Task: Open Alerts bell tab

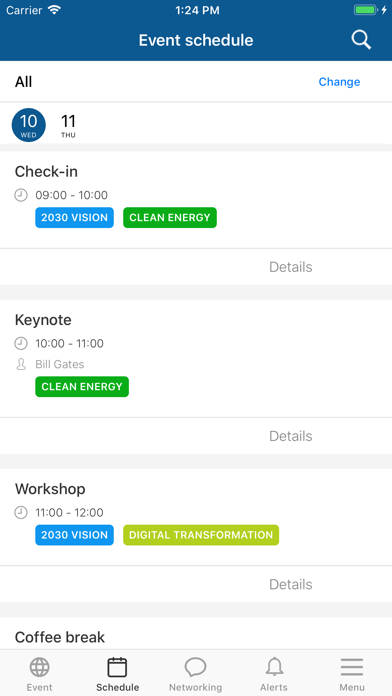Action: click(x=274, y=674)
